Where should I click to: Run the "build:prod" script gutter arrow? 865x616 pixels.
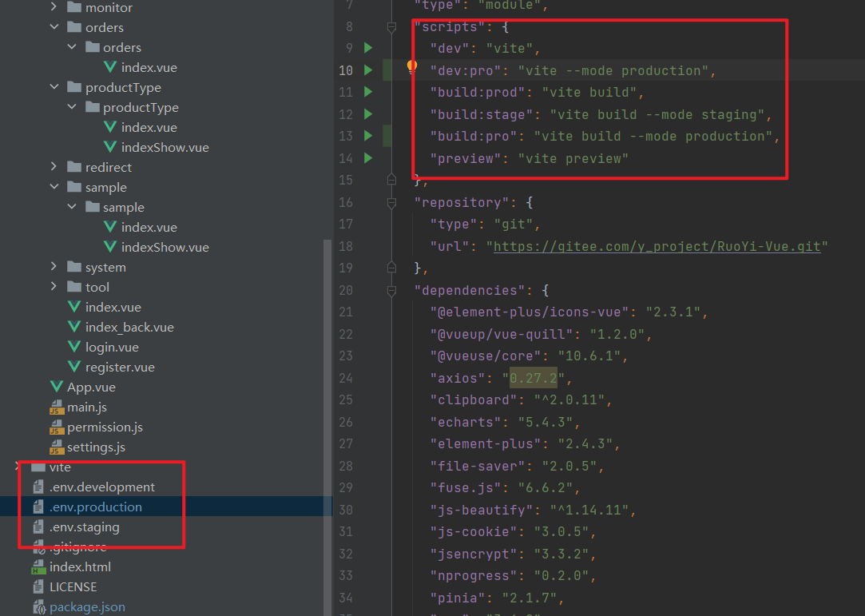click(x=368, y=92)
